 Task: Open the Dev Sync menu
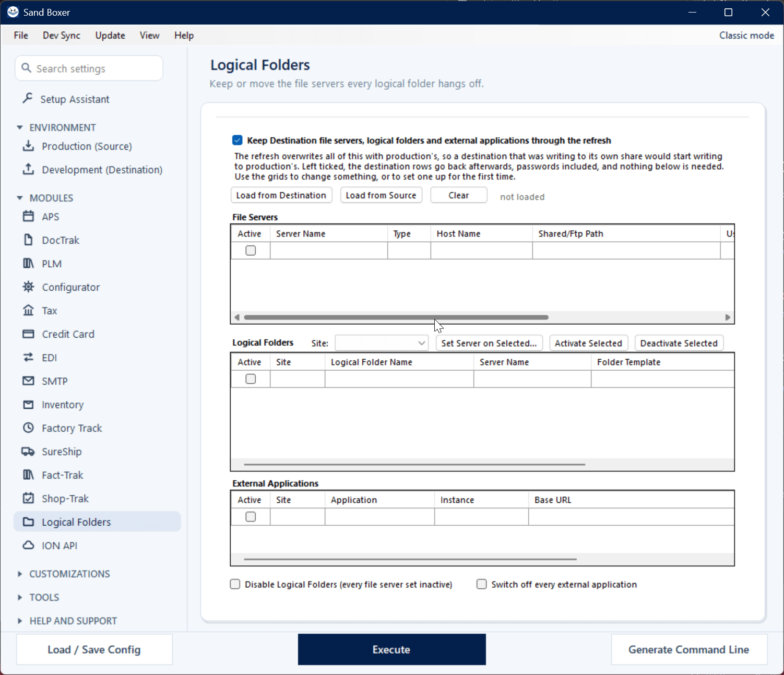tap(62, 35)
